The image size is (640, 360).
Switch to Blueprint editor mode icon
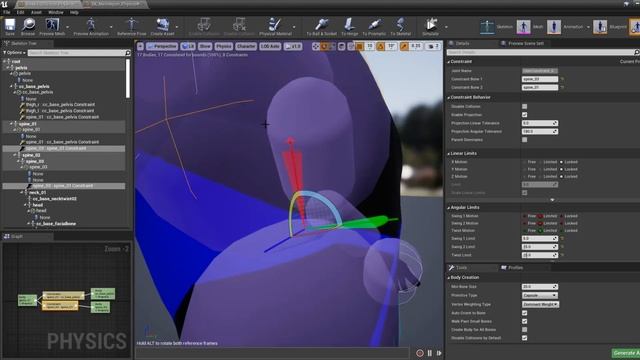point(600,27)
